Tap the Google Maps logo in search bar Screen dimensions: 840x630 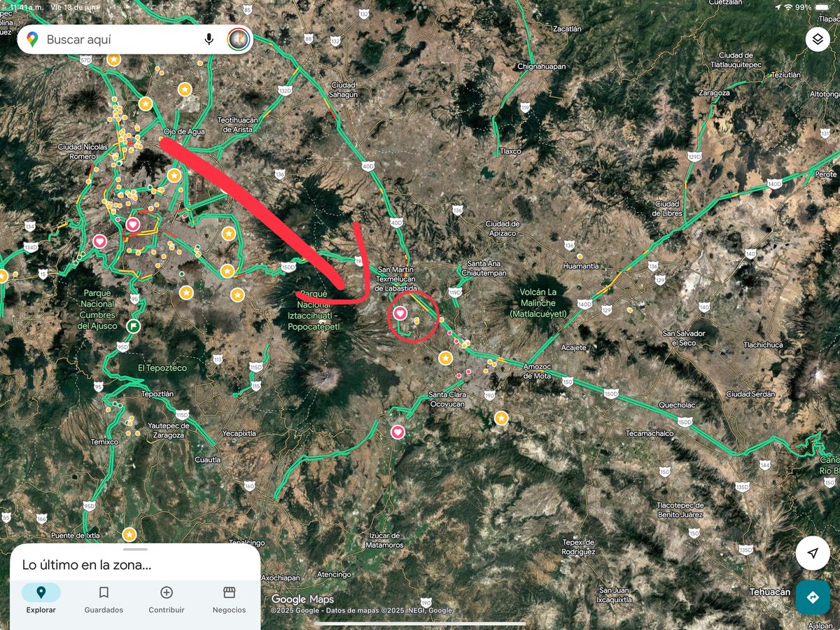(32, 39)
